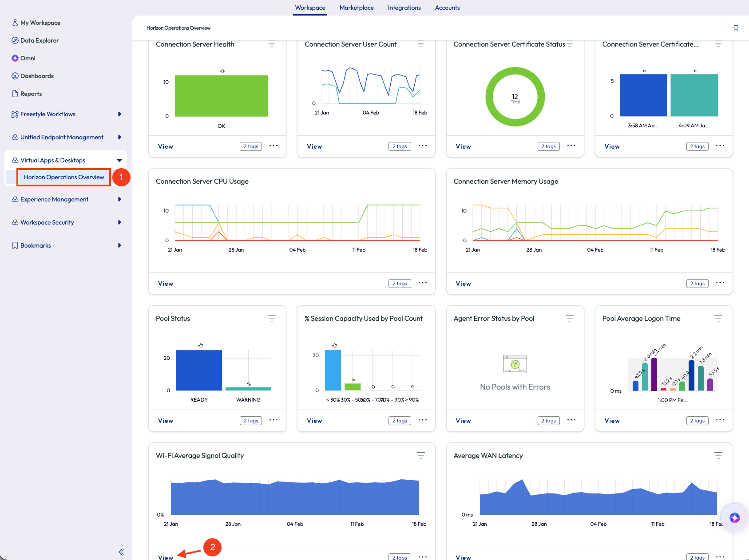Collapse Virtual Apps & Desktops section
This screenshot has width=749, height=560.
click(x=119, y=160)
